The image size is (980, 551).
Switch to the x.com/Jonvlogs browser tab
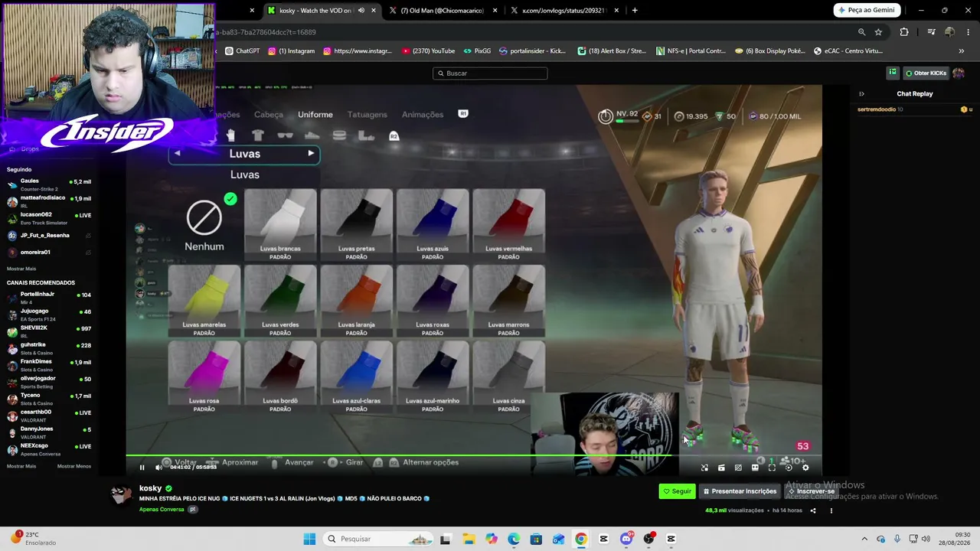[x=563, y=11]
